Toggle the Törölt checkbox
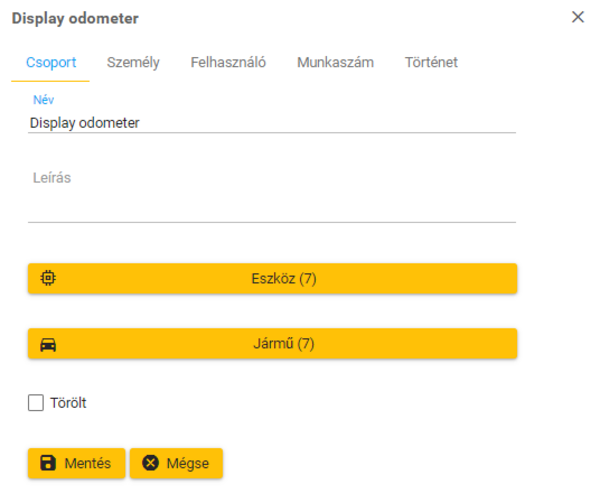Viewport: 600px width, 503px height. coord(36,403)
